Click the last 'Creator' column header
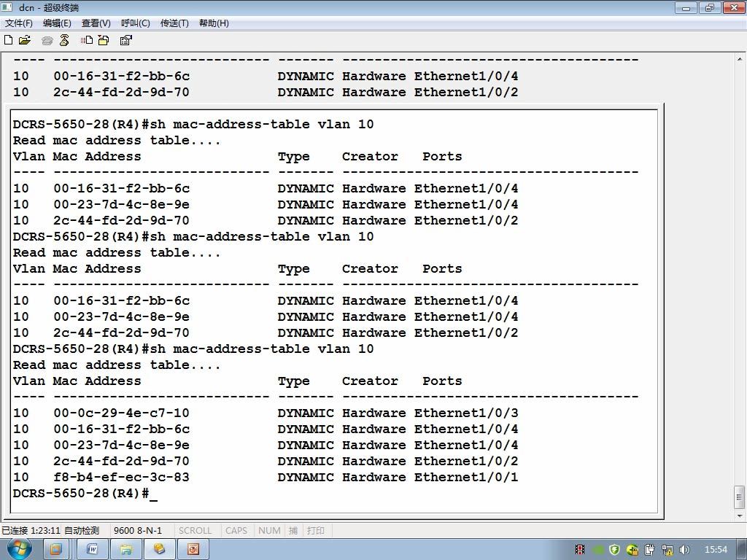 point(370,381)
